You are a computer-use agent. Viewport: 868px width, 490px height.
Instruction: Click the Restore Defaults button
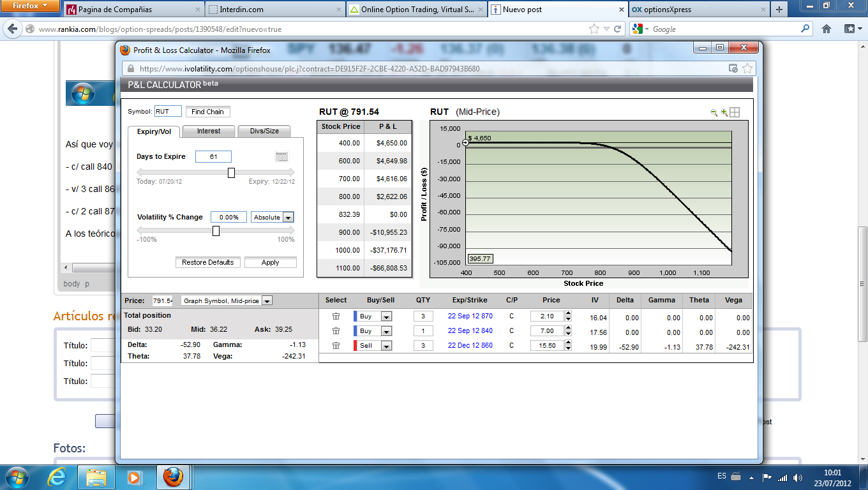pos(207,262)
